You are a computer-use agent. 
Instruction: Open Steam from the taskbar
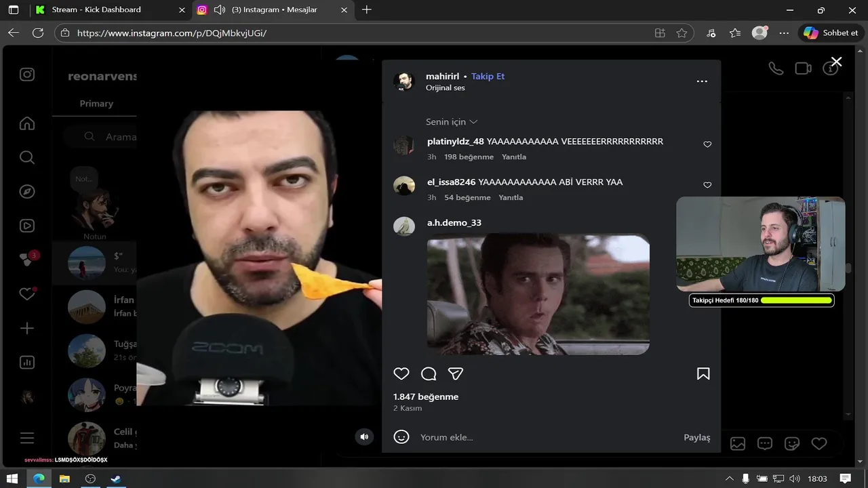pyautogui.click(x=116, y=479)
